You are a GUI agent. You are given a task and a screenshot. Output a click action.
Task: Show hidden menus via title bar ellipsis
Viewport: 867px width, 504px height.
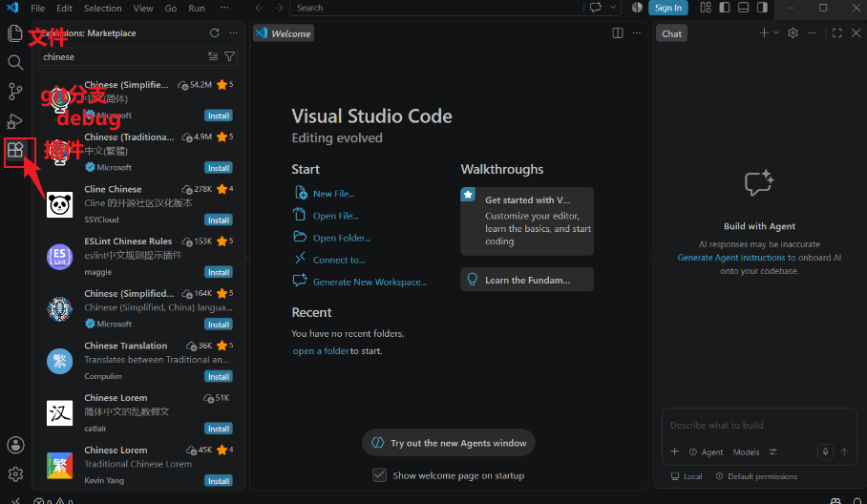224,8
